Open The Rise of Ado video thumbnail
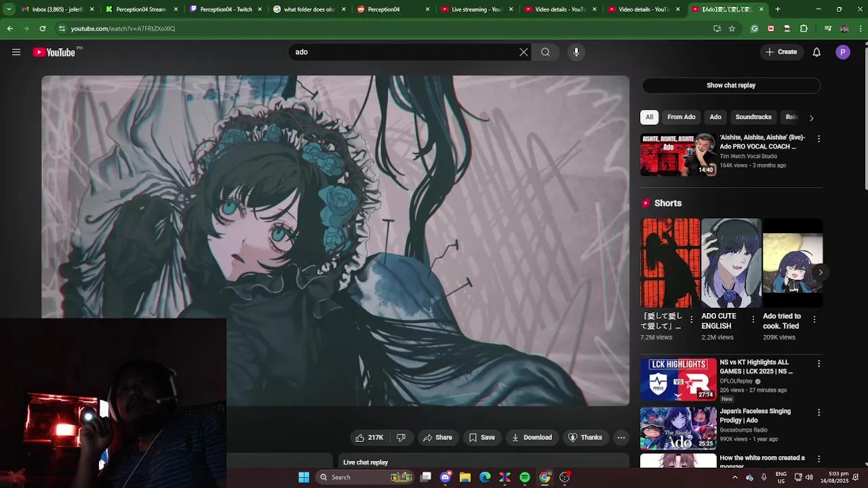The width and height of the screenshot is (868, 488). pyautogui.click(x=678, y=428)
